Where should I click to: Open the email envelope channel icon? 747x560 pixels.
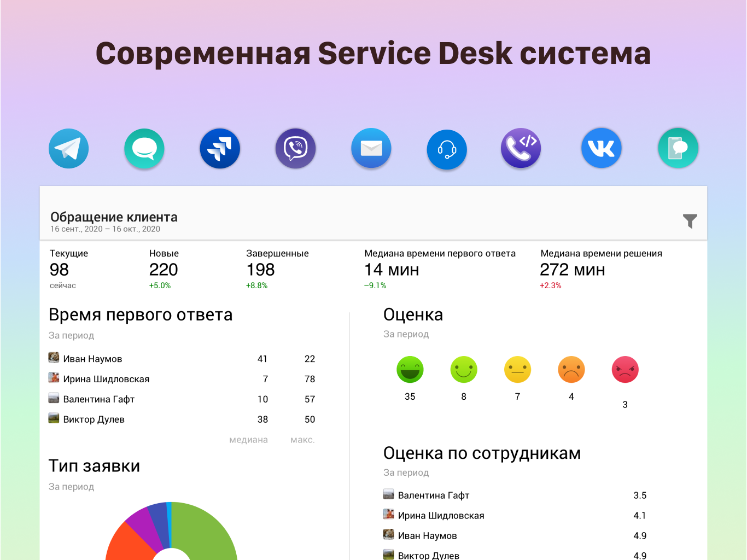click(x=371, y=148)
